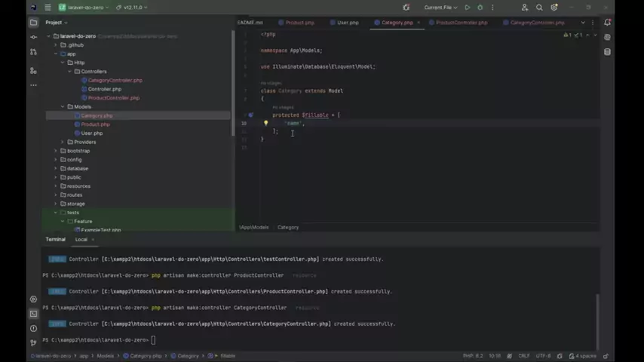Open the Database tool window

point(608,52)
